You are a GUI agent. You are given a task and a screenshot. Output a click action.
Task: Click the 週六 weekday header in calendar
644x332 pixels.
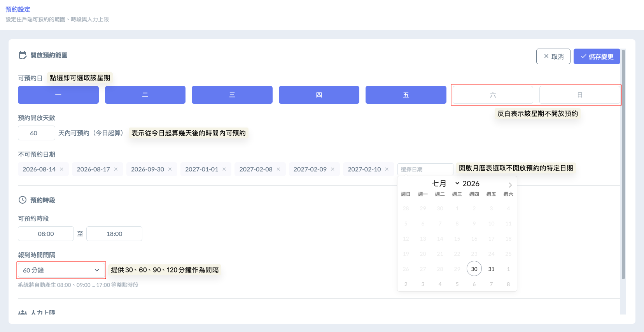[x=508, y=194]
